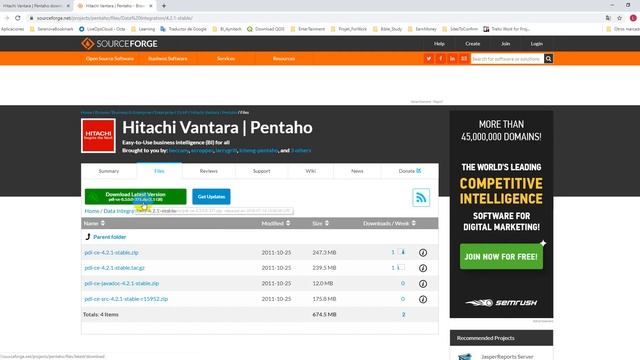The width and height of the screenshot is (640, 360).
Task: Close the active Hitachi Vantara tab
Action: pyautogui.click(x=151, y=6)
